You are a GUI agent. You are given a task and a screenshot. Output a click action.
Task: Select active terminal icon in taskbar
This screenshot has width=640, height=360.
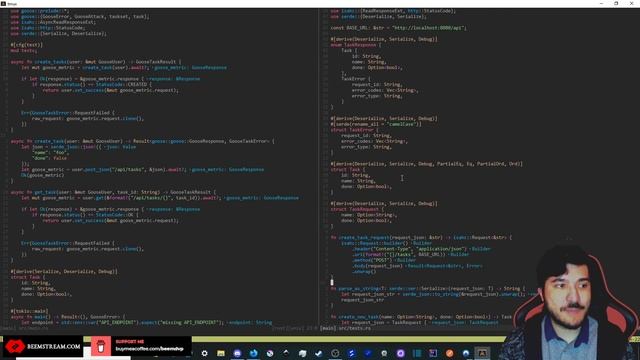(x=482, y=353)
